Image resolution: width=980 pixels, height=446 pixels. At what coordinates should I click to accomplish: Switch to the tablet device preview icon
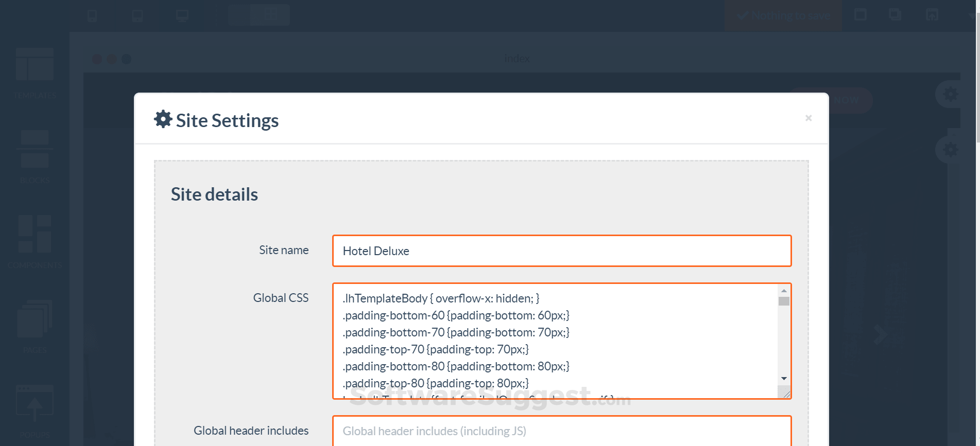tap(137, 15)
